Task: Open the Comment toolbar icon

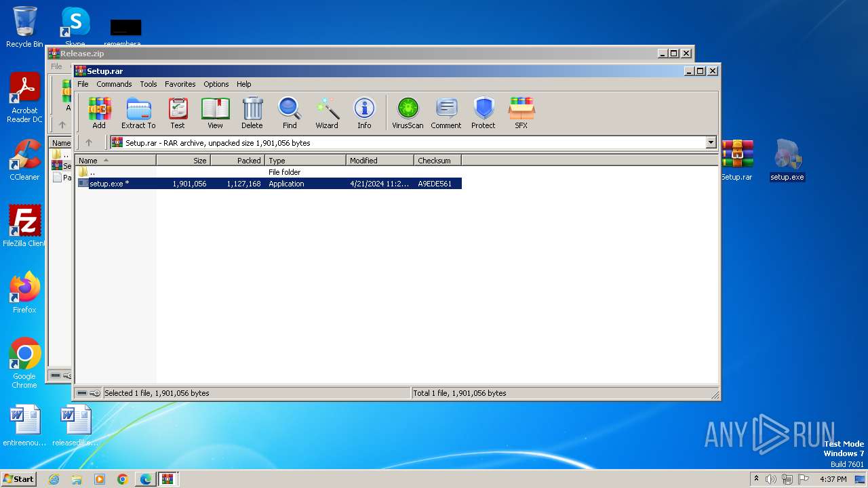Action: tap(446, 113)
